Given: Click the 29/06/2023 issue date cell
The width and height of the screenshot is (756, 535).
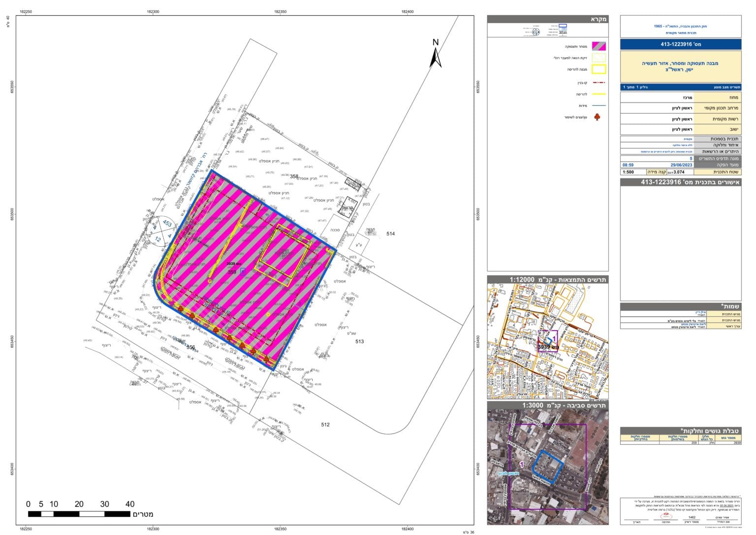Looking at the screenshot, I should 681,165.
